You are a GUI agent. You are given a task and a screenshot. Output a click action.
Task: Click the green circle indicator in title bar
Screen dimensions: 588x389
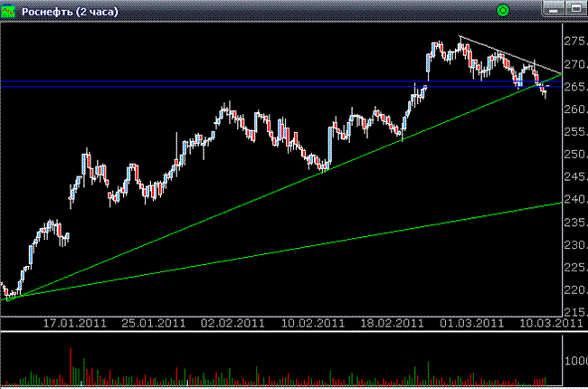pyautogui.click(x=503, y=11)
